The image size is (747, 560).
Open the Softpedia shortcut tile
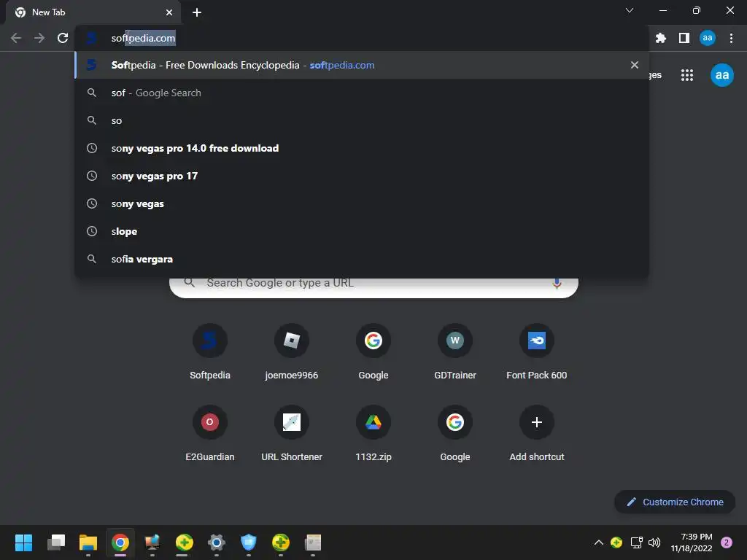[210, 351]
